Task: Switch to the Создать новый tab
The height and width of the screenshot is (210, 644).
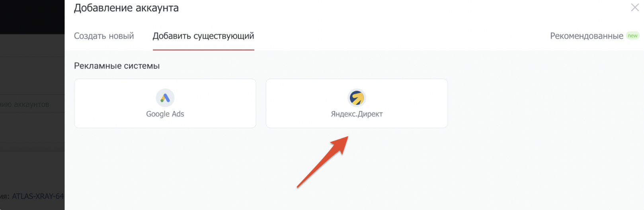Action: coord(104,36)
